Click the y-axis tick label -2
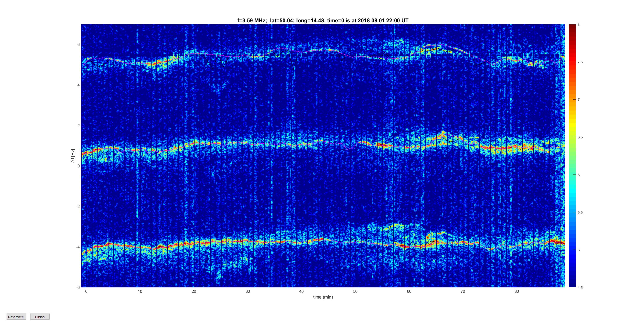 click(78, 206)
